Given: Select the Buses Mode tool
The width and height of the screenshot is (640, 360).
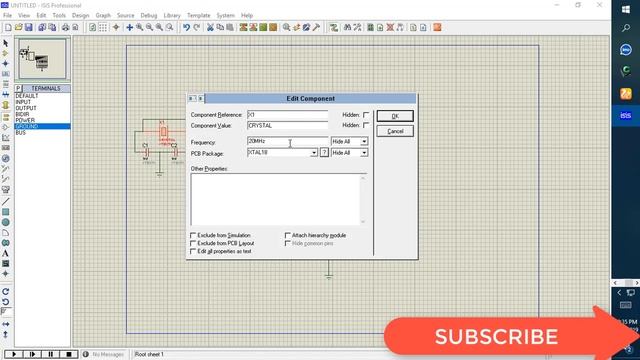Looking at the screenshot, I should [5, 94].
